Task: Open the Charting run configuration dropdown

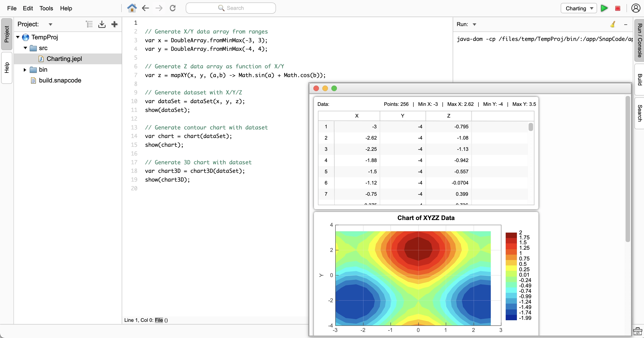Action: coord(579,8)
